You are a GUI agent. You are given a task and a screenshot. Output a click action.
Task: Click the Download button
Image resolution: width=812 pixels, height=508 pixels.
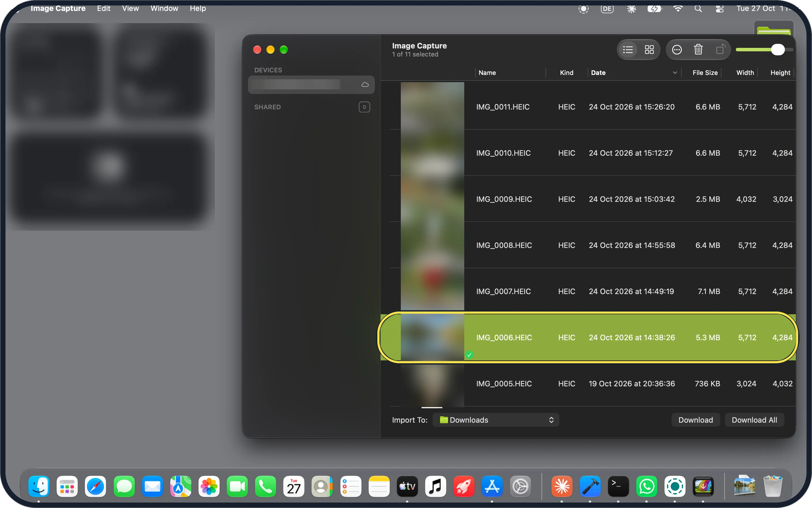696,420
